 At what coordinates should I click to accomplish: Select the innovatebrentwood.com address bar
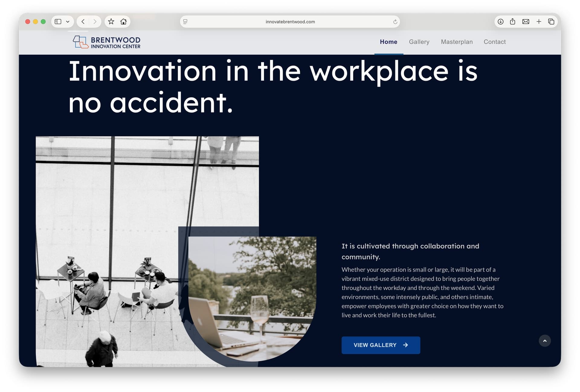click(x=290, y=21)
